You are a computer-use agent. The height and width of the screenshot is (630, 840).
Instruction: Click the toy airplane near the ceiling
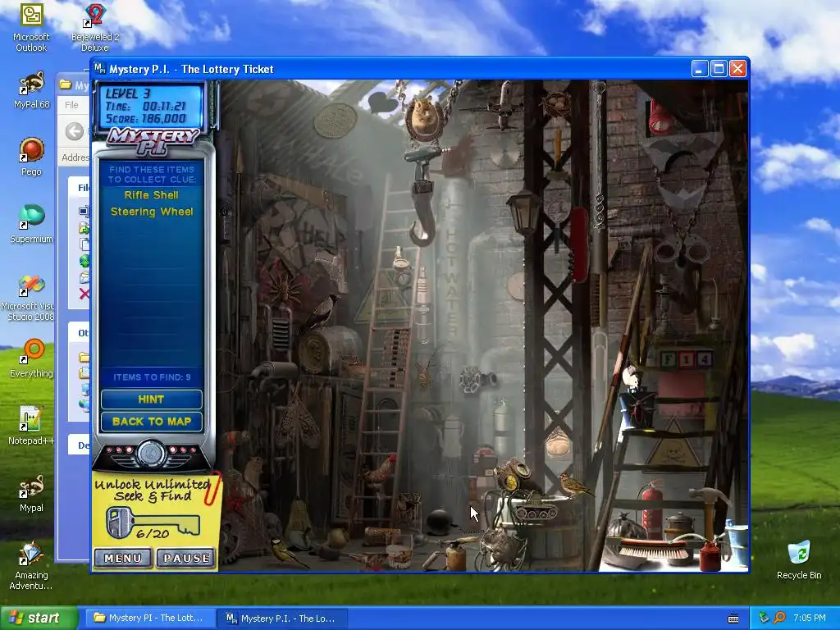point(502,106)
